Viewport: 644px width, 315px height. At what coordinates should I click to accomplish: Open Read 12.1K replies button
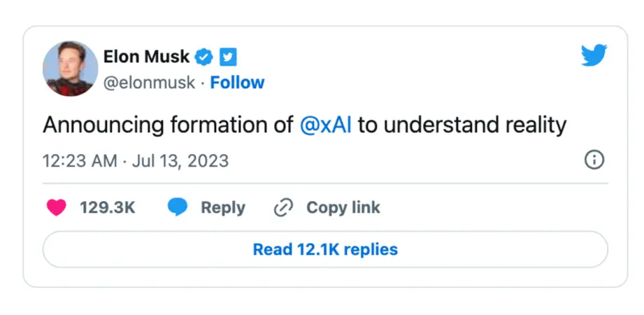[x=325, y=249]
